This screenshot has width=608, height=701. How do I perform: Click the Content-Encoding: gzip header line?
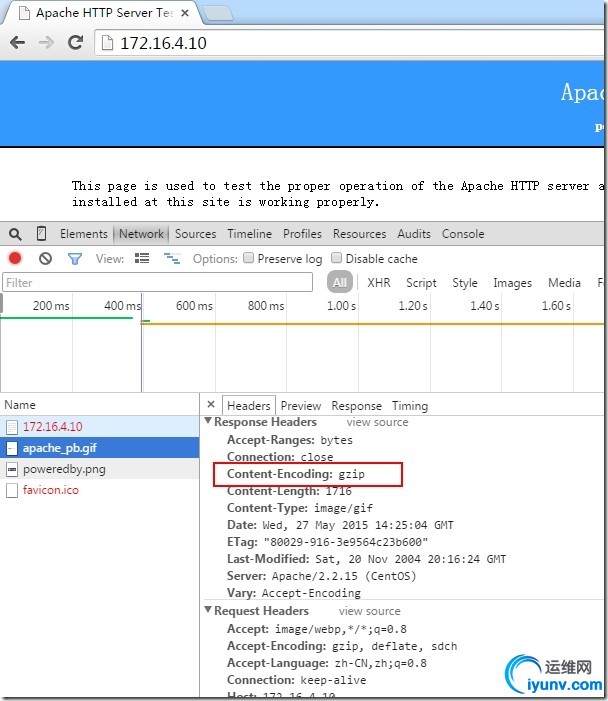tap(296, 474)
